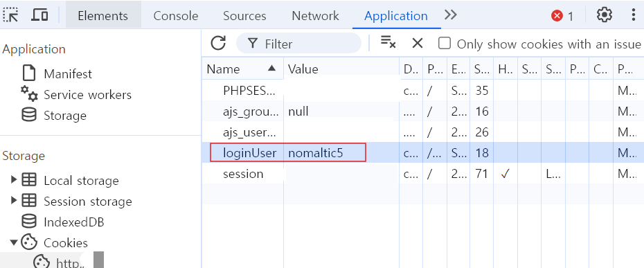Open the Elements tab
644x268 pixels.
(x=102, y=16)
